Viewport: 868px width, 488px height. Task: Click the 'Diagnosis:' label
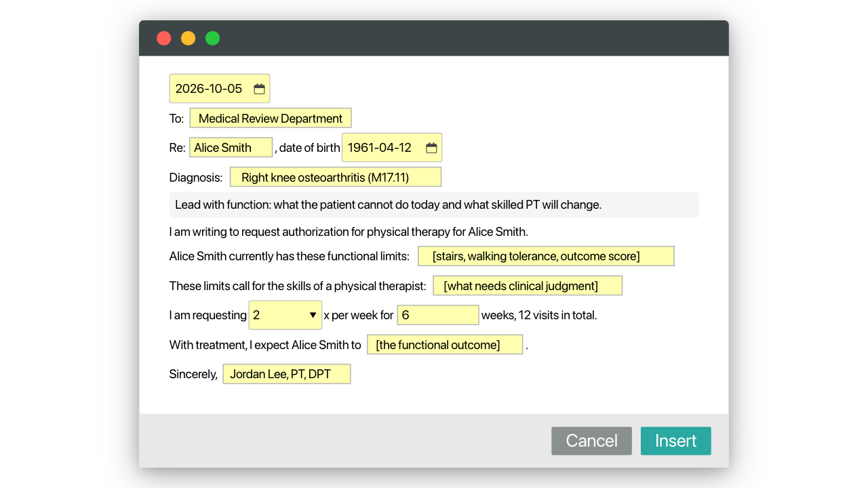point(196,178)
